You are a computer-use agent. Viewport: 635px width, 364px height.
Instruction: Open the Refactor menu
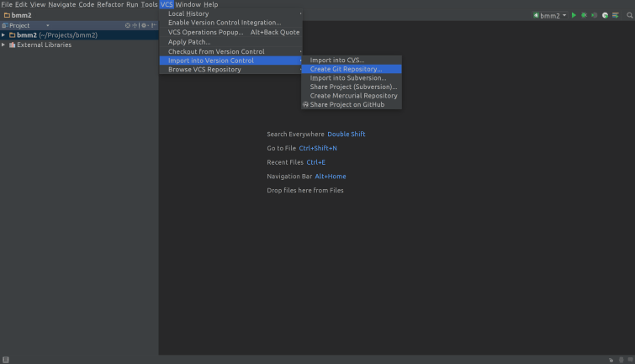(x=110, y=4)
